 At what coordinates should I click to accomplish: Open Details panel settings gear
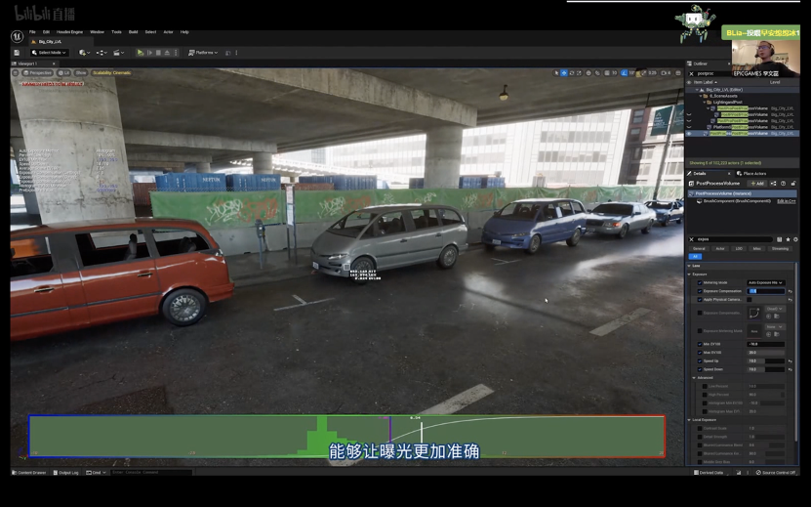(x=795, y=239)
